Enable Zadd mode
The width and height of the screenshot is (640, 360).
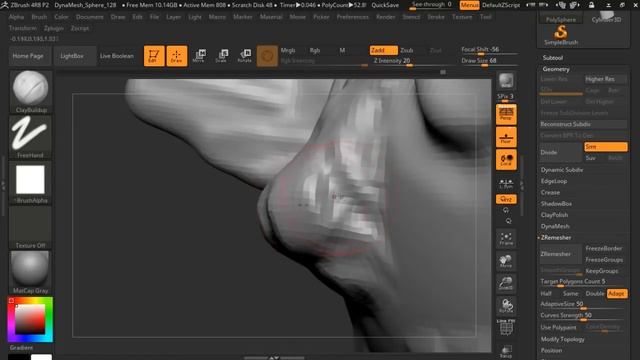click(383, 50)
